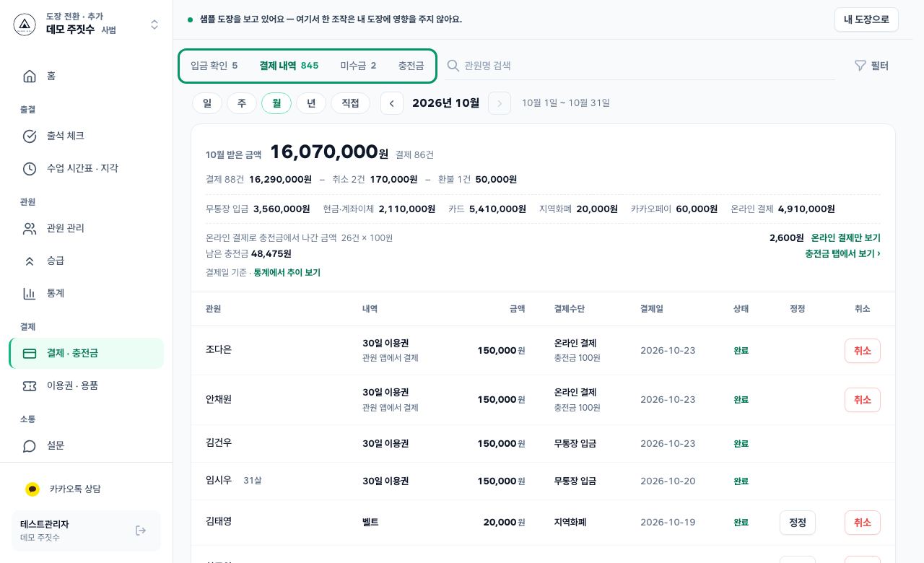The width and height of the screenshot is (924, 563).
Task: Click the 2026년 10월 month label
Action: (445, 103)
